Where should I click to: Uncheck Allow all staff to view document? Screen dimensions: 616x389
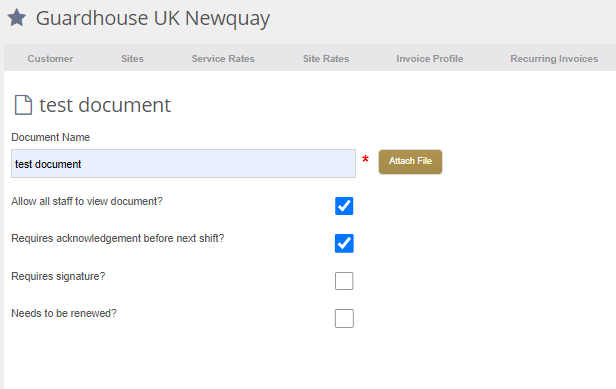pos(344,206)
